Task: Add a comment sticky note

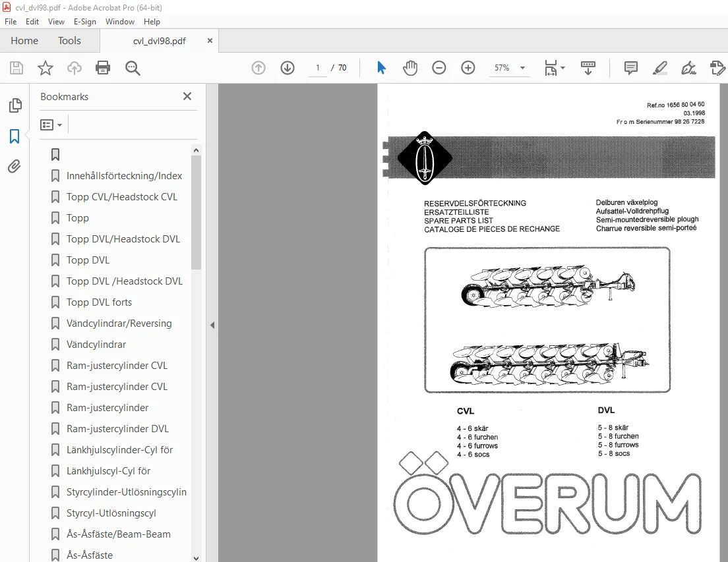Action: [631, 68]
